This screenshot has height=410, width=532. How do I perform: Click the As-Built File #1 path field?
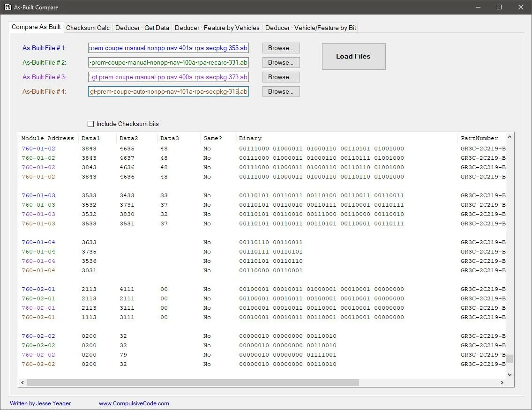pyautogui.click(x=168, y=48)
